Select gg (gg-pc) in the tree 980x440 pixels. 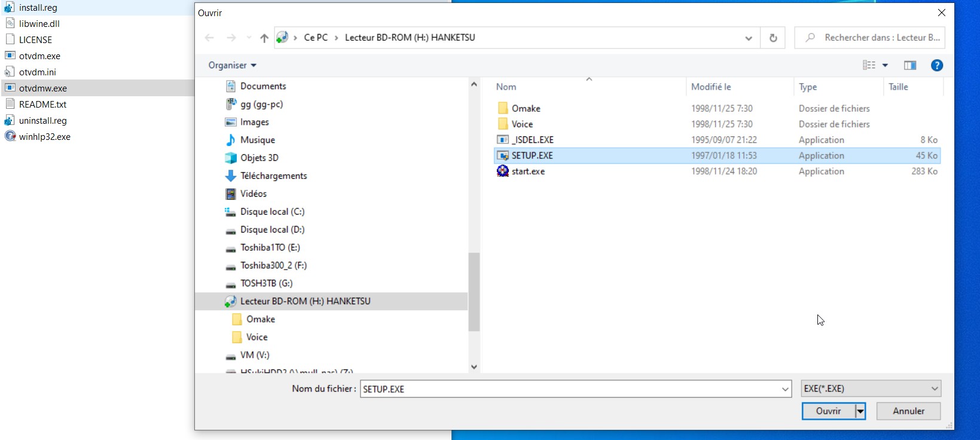click(x=261, y=104)
